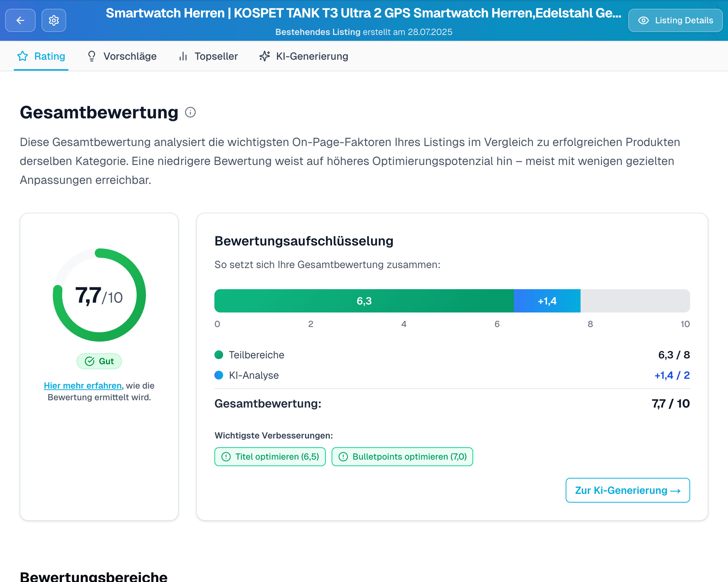Select the star icon next to Rating
Viewport: 728px width, 582px height.
pos(23,56)
